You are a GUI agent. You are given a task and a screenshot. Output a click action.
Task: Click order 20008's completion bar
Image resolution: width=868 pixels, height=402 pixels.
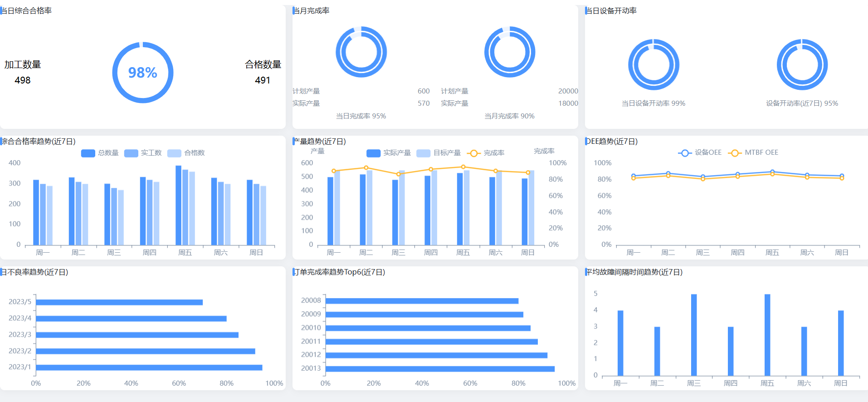tap(422, 301)
